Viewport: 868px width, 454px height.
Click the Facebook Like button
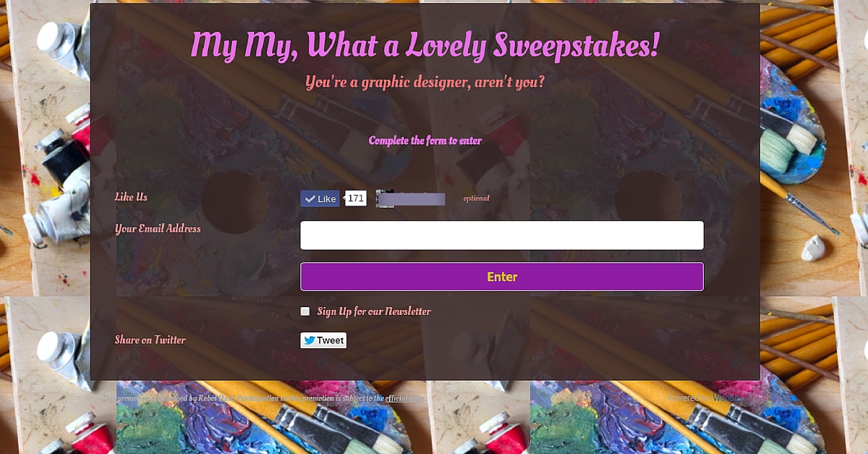tap(320, 199)
